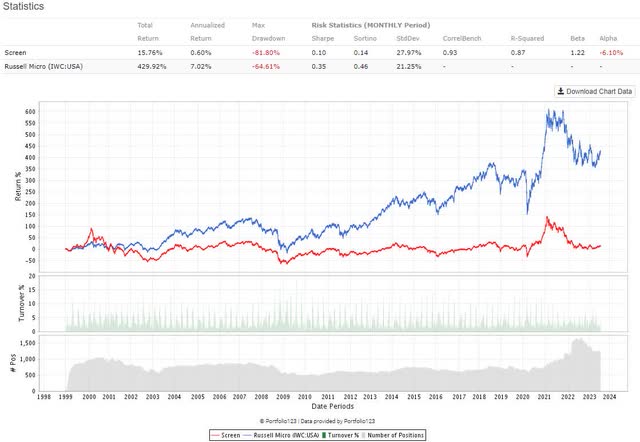Click the # Pos axis label
The height and width of the screenshot is (442, 640).
coord(13,363)
